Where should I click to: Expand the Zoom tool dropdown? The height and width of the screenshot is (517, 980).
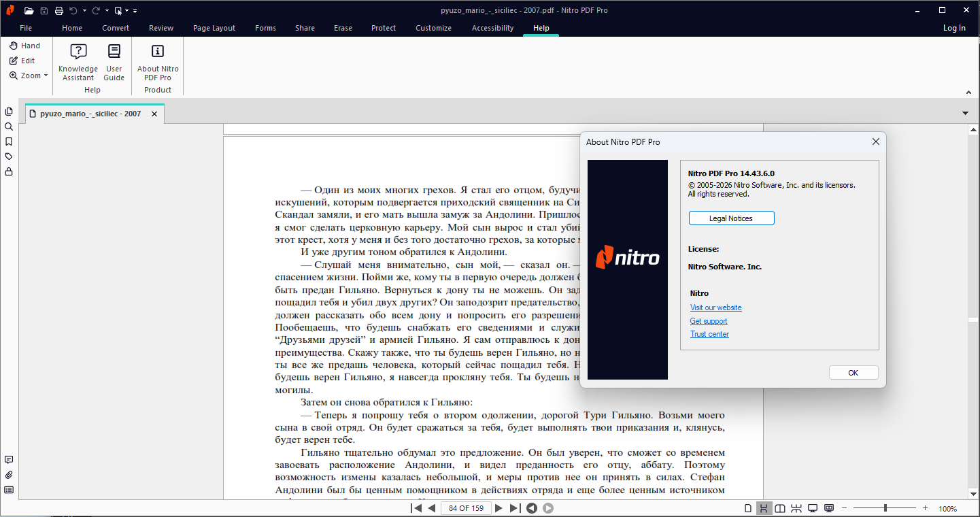[46, 76]
